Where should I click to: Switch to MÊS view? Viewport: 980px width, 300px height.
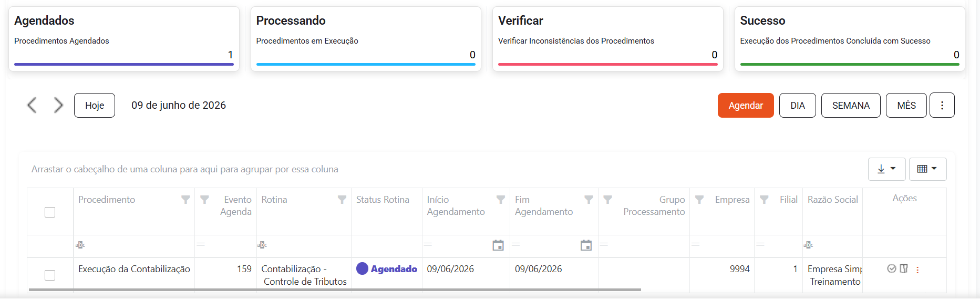[906, 105]
